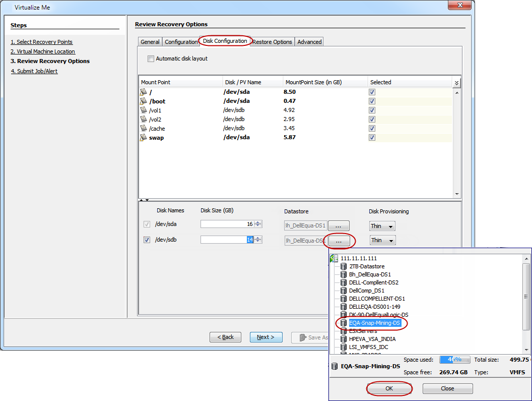Open the Advanced tab

(309, 42)
